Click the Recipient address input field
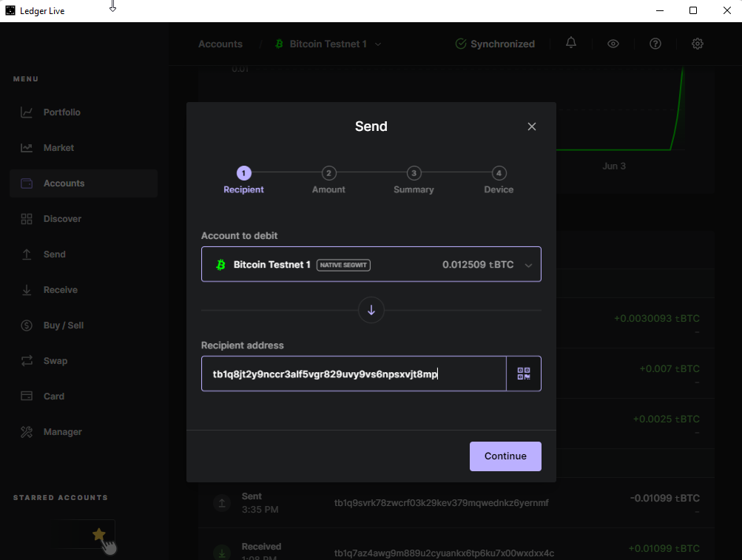Viewport: 742px width, 560px height. pyautogui.click(x=354, y=374)
